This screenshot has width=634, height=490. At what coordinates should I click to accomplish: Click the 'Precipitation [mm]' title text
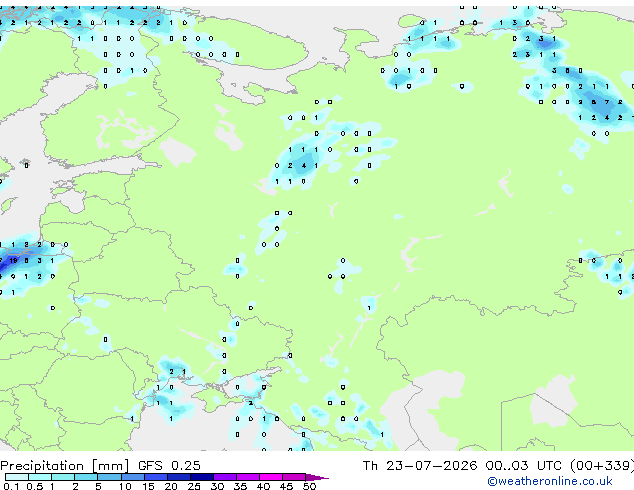[x=65, y=466]
